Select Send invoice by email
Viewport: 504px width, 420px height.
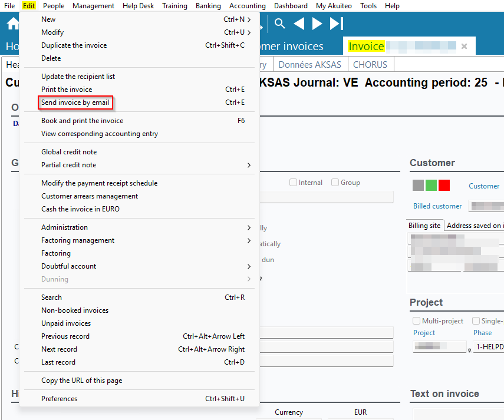(x=75, y=102)
